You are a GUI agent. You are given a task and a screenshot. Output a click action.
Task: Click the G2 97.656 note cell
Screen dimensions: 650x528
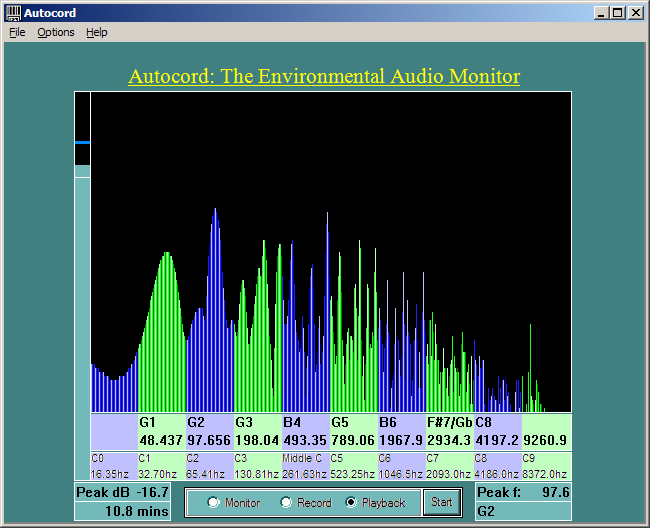(210, 431)
